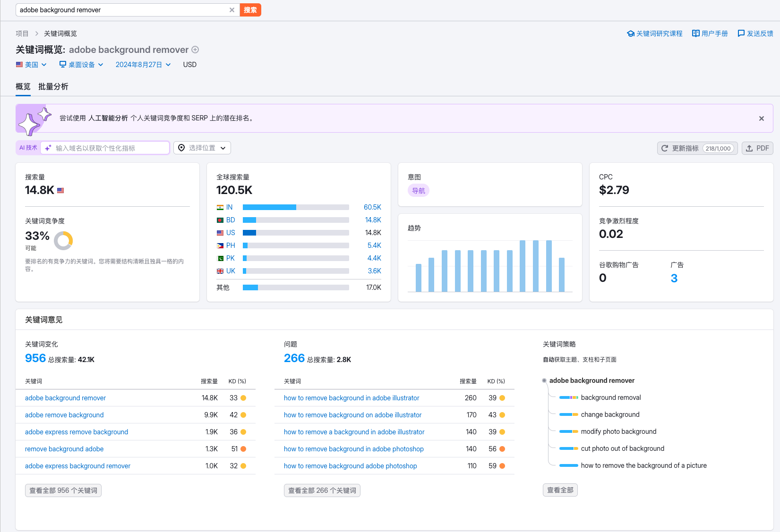Click the 搜索量 column header in variations table

pos(209,381)
